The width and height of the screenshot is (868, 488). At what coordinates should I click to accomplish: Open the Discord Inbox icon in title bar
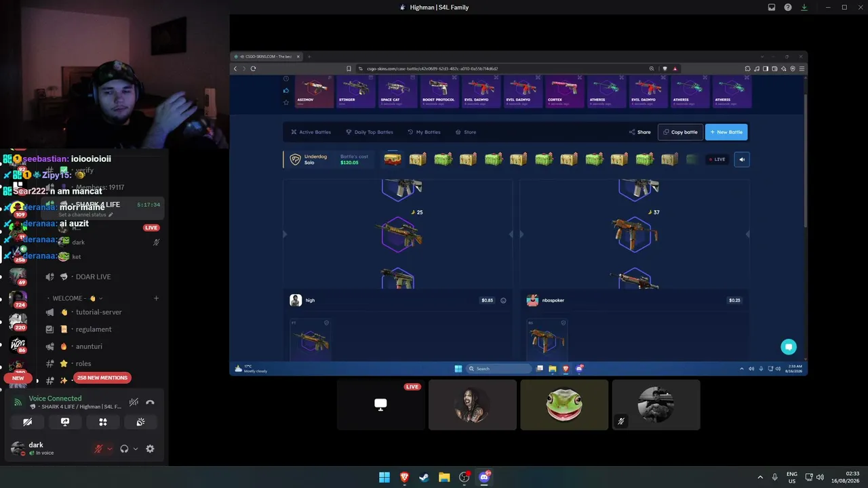[x=772, y=7]
